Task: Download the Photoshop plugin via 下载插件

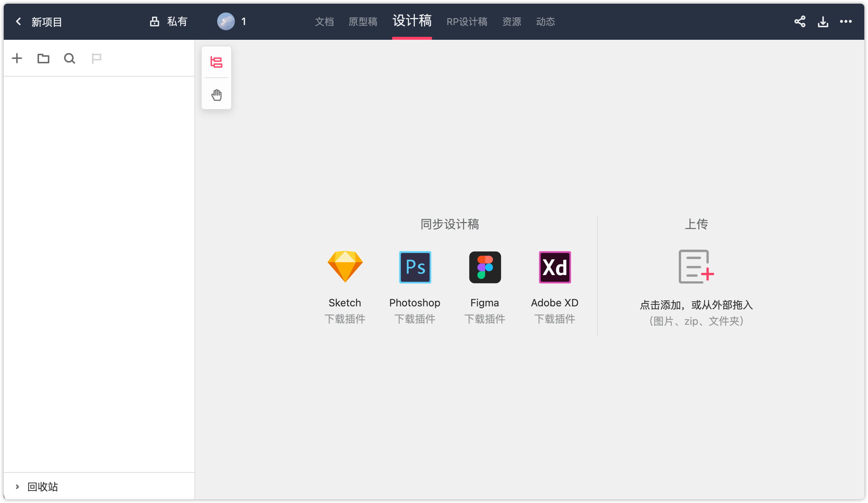Action: point(415,319)
